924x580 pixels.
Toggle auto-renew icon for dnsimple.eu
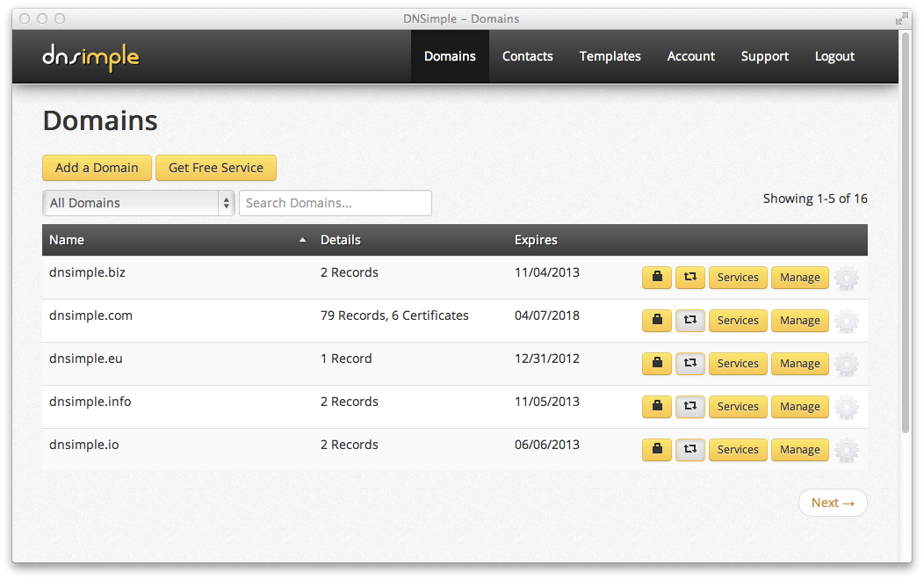click(x=690, y=363)
